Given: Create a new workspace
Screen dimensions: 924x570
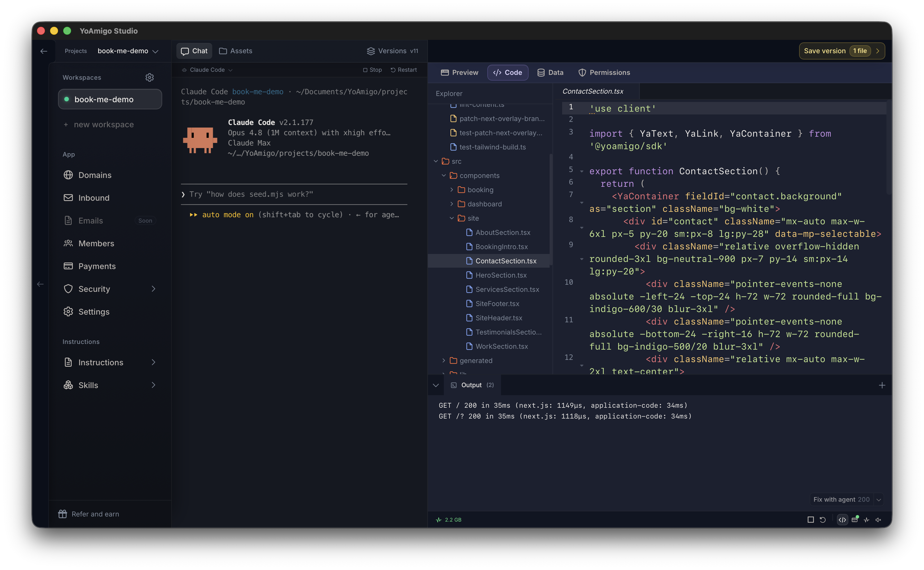Looking at the screenshot, I should click(99, 124).
